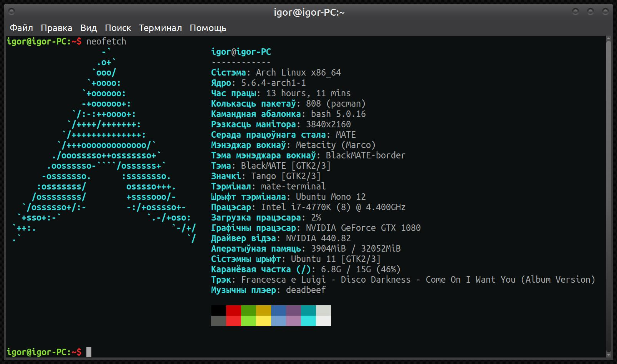The image size is (617, 364).
Task: Click 'bash 5.0.16' shell text
Action: [x=338, y=114]
